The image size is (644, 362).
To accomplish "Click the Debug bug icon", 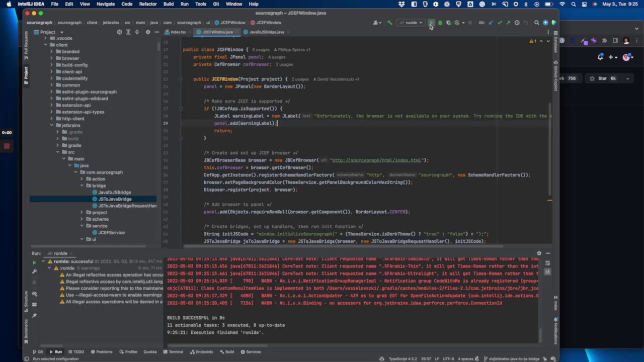I will coord(440,23).
